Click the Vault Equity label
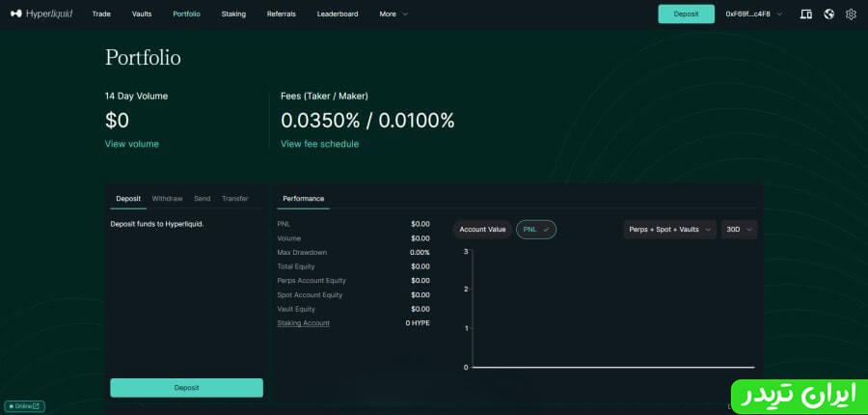 coord(296,309)
